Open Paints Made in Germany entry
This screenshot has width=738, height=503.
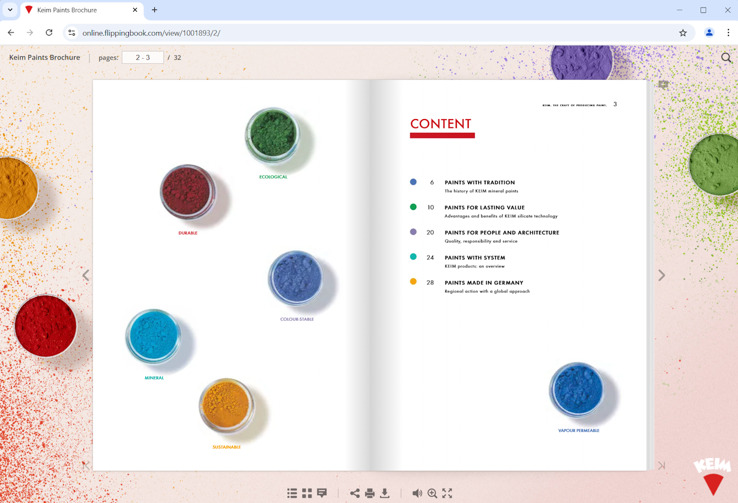pyautogui.click(x=484, y=283)
